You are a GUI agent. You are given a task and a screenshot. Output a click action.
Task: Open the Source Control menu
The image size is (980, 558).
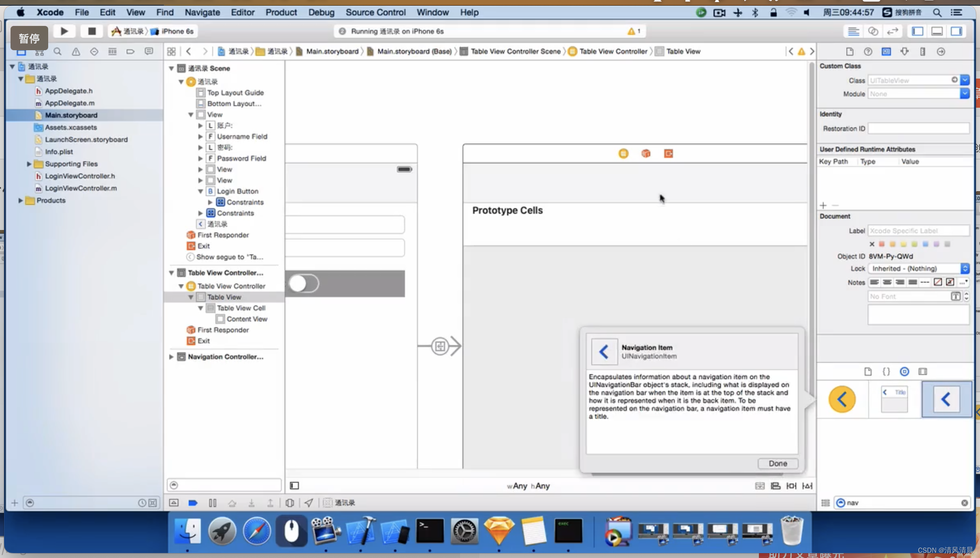point(375,13)
